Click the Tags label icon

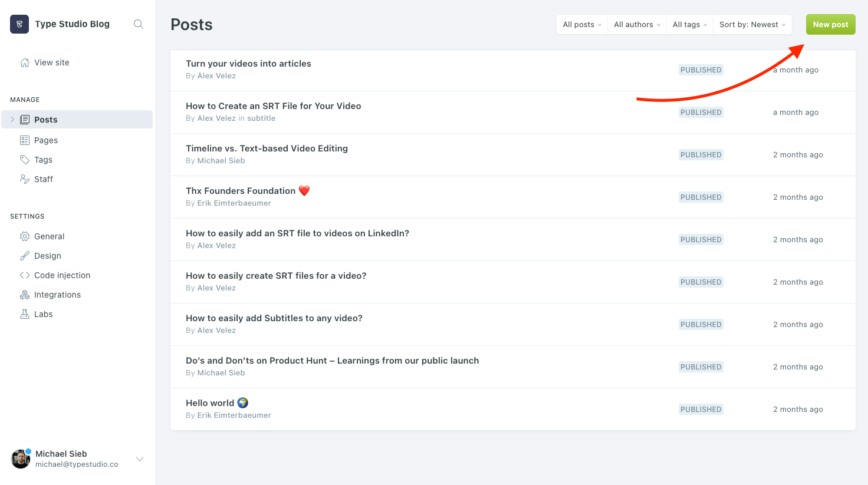click(x=25, y=160)
